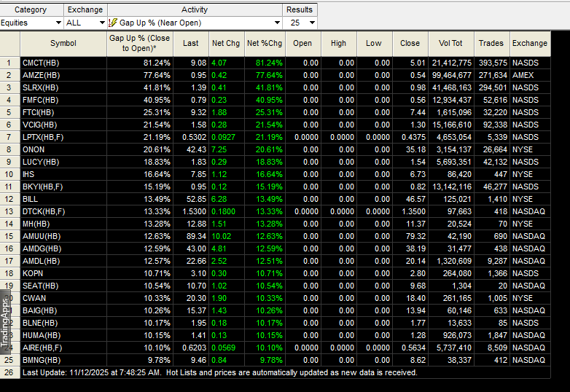Select the KOPN symbol cell
The width and height of the screenshot is (570, 392).
pos(63,273)
